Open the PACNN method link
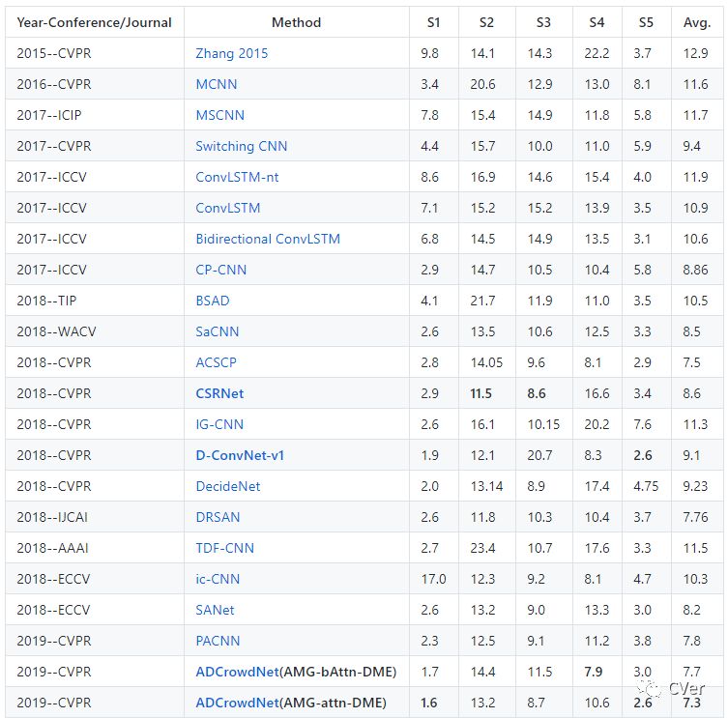This screenshot has width=728, height=718. tap(218, 641)
